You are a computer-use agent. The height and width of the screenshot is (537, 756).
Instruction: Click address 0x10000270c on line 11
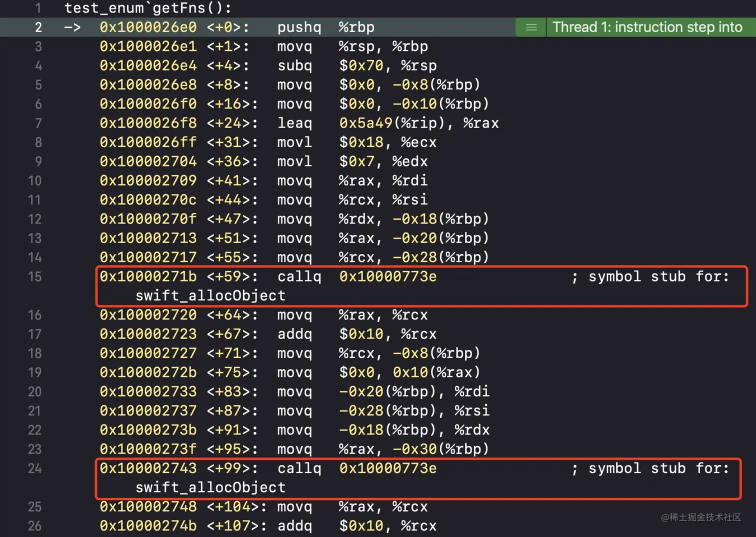pos(148,200)
